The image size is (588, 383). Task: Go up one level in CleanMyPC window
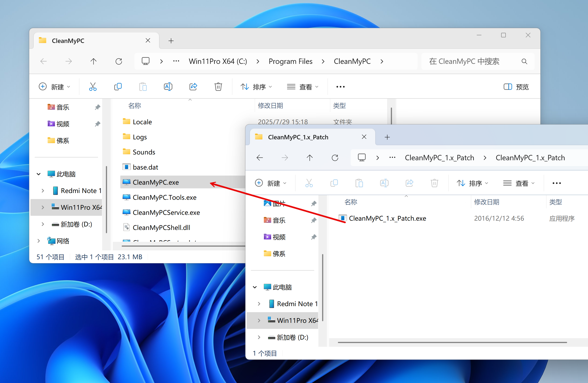click(x=93, y=61)
